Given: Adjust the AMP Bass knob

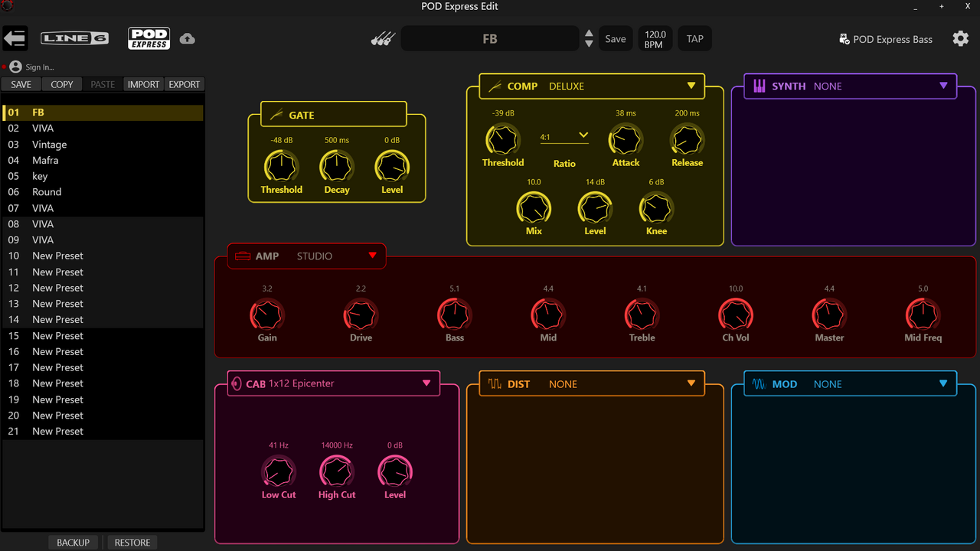Looking at the screenshot, I should [x=455, y=315].
